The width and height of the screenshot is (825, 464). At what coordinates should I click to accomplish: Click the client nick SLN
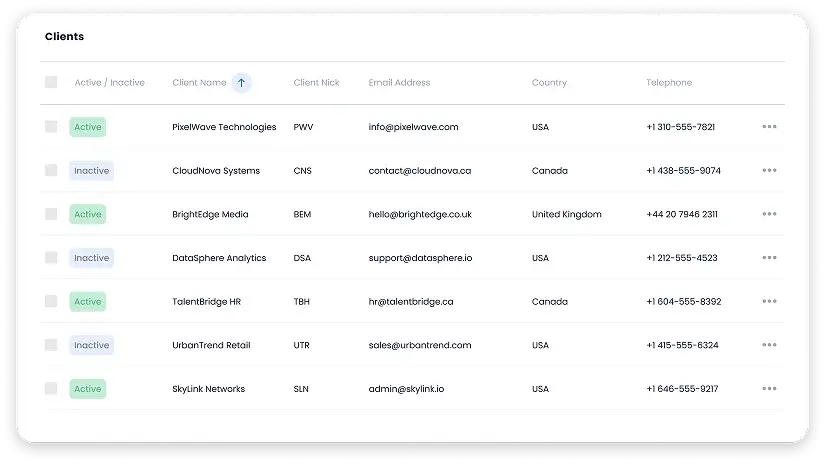click(301, 389)
